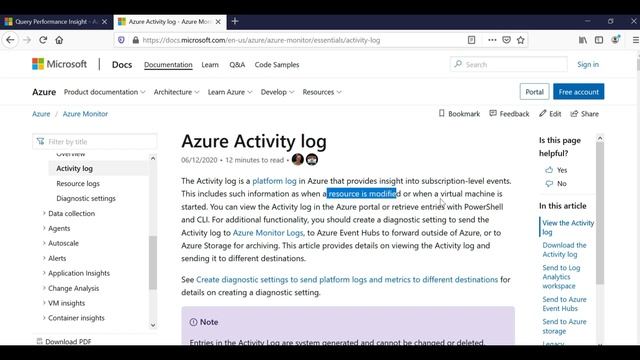Click the Free account button
Viewport: 640px width, 360px height.
coord(578,92)
